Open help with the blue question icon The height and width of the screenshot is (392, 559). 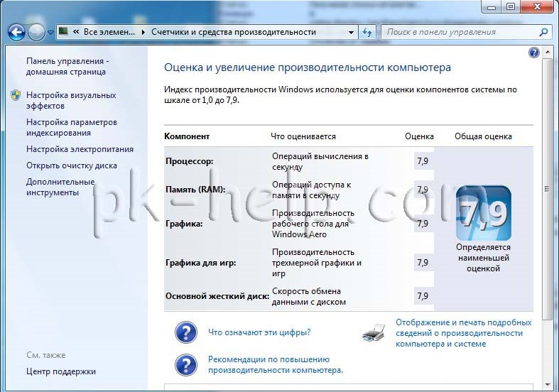[x=533, y=53]
